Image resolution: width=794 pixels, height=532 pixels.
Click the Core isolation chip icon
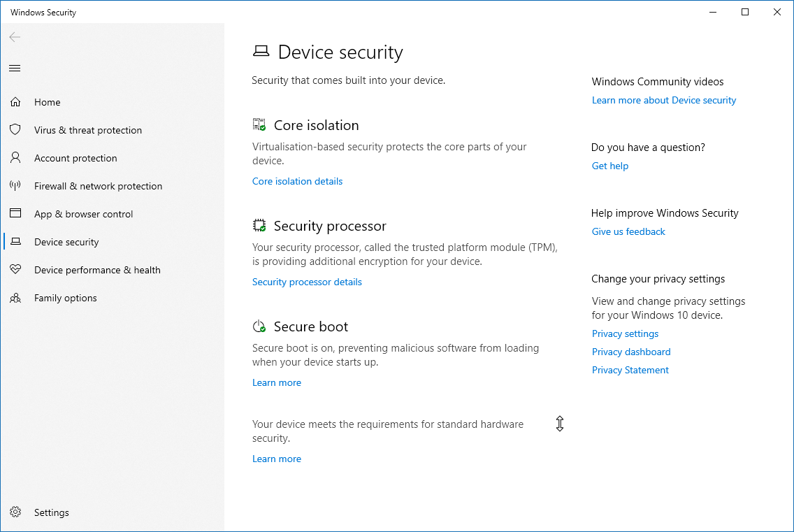[x=259, y=124]
